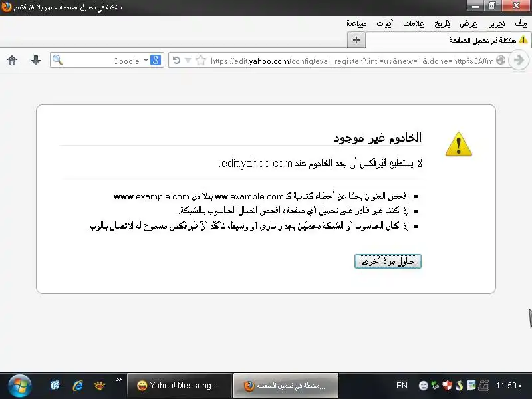Click the www.example.com bullet line
The width and height of the screenshot is (532, 399).
pos(261,196)
